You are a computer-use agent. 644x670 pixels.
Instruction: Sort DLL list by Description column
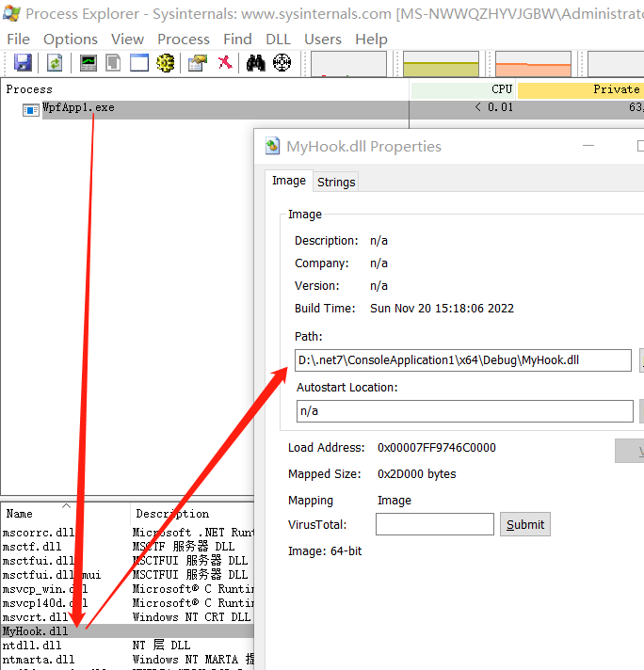point(192,514)
